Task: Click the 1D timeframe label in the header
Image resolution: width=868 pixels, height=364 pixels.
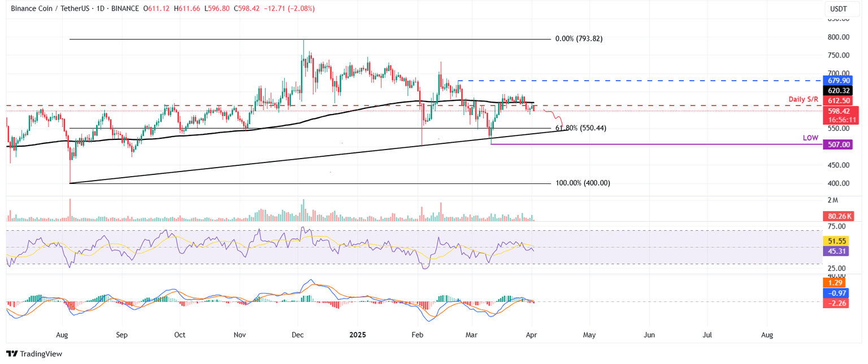Action: pyautogui.click(x=99, y=8)
